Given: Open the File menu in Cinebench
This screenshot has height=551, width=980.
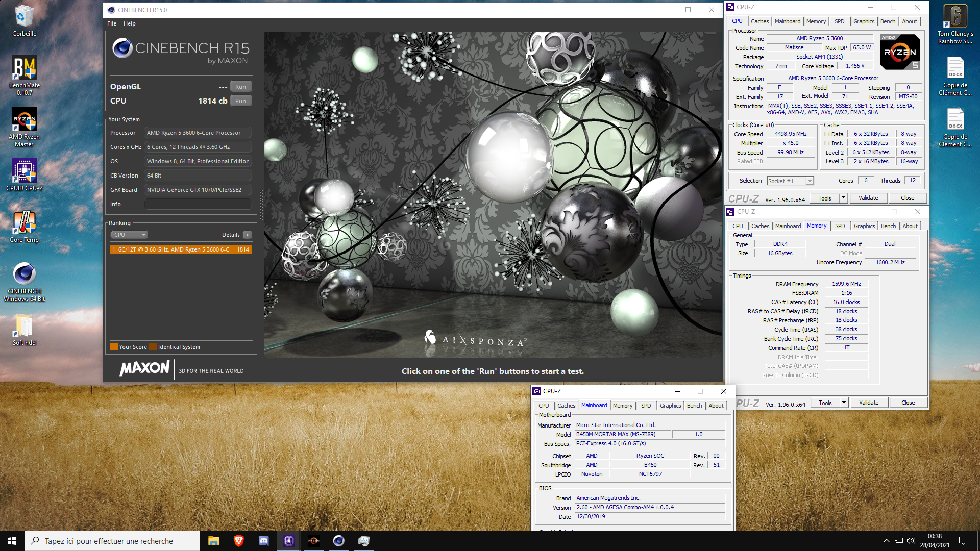Looking at the screenshot, I should (x=112, y=23).
